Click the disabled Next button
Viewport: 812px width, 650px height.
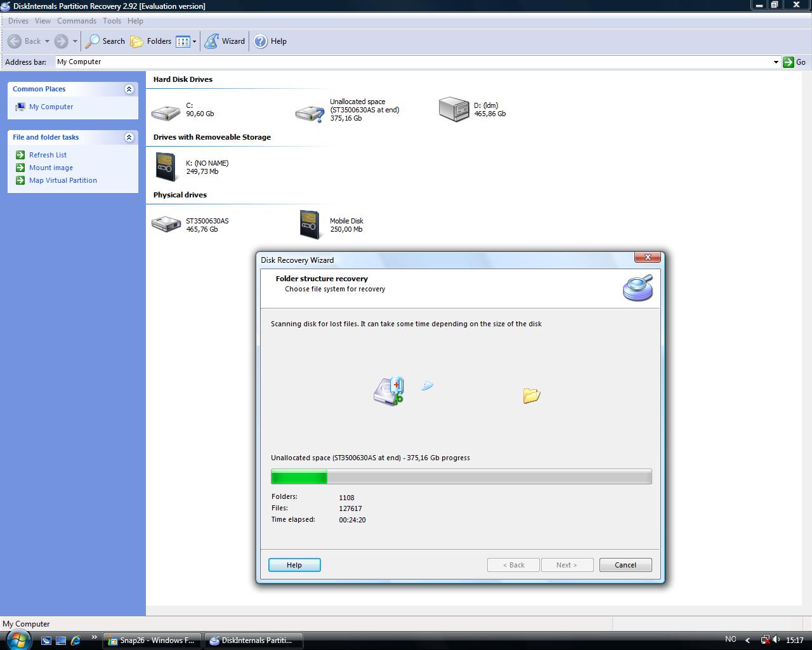pyautogui.click(x=567, y=565)
